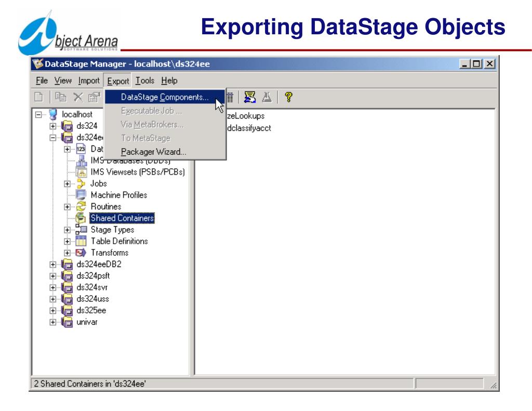Minimize the DataStage Manager window

click(465, 64)
